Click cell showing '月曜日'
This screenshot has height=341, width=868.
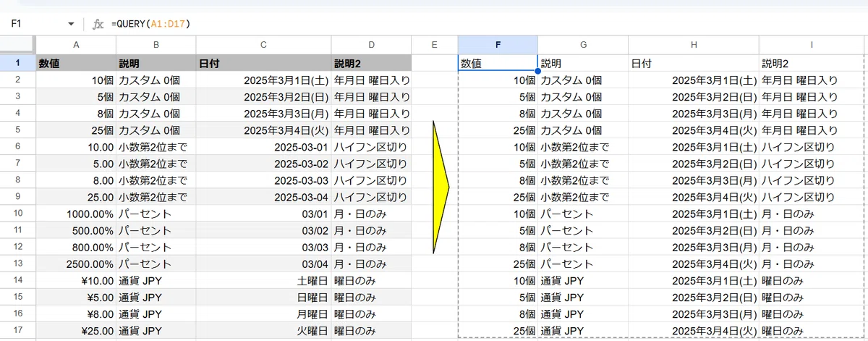pos(263,313)
